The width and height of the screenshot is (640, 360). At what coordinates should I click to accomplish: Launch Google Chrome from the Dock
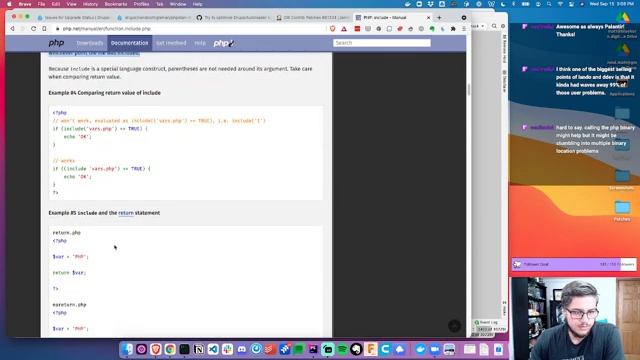coord(170,349)
